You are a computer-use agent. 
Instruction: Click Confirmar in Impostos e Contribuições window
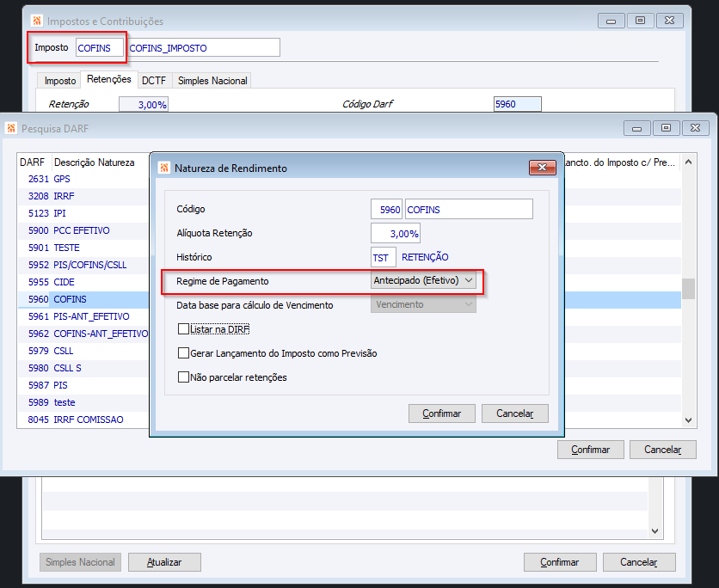pos(560,562)
